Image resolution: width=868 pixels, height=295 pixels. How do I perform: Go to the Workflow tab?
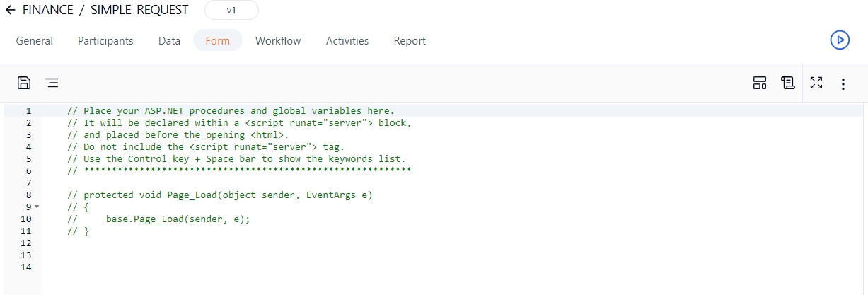click(x=278, y=41)
